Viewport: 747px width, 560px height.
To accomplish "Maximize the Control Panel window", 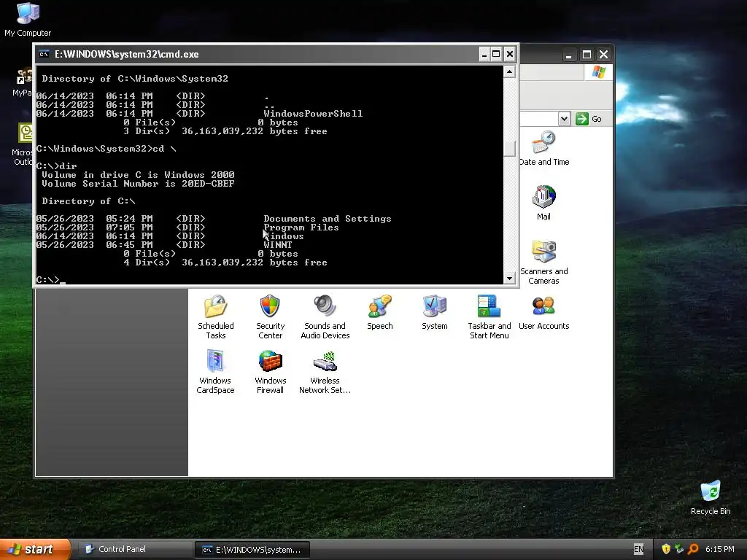I will (587, 55).
